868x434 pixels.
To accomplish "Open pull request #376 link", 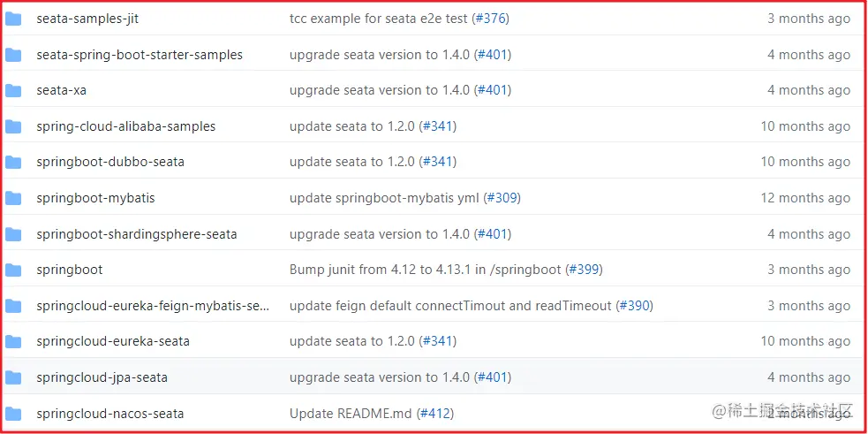I will click(490, 19).
